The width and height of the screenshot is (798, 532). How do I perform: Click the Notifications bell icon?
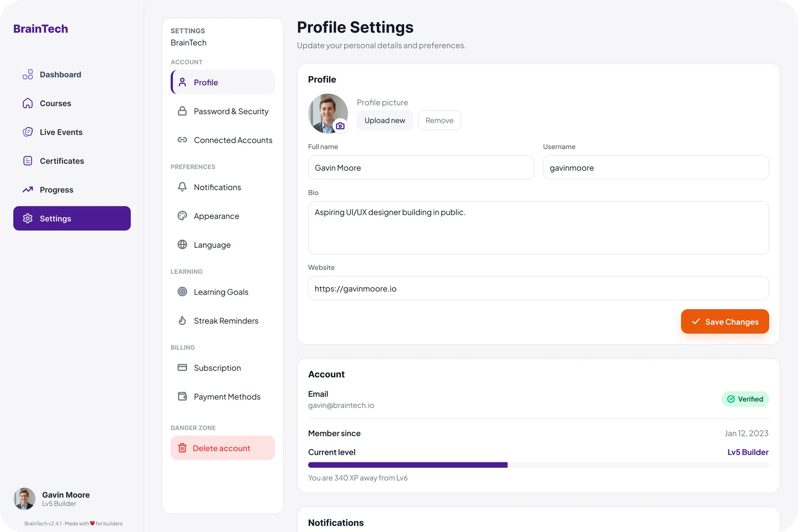click(x=182, y=187)
